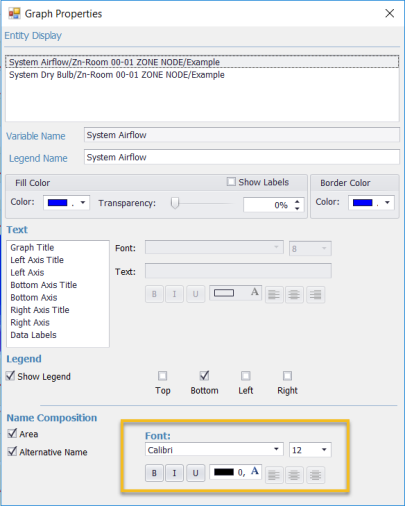This screenshot has width=405, height=506.
Task: Increase transparency with the up spinner arrow
Action: [297, 201]
